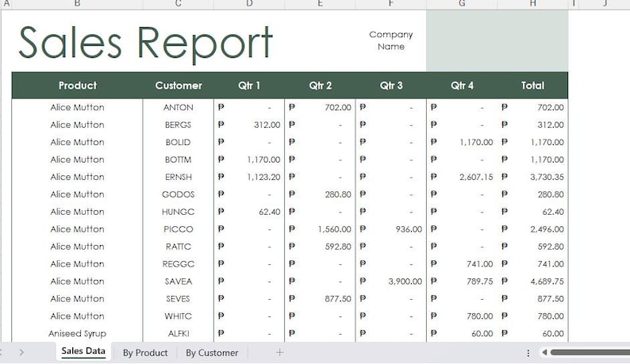The image size is (630, 364).
Task: Select the GODOS customer cell
Action: [x=178, y=194]
